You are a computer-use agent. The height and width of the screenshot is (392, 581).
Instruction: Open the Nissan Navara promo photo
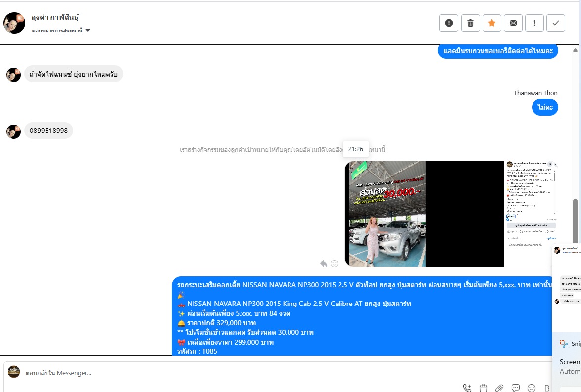(451, 214)
